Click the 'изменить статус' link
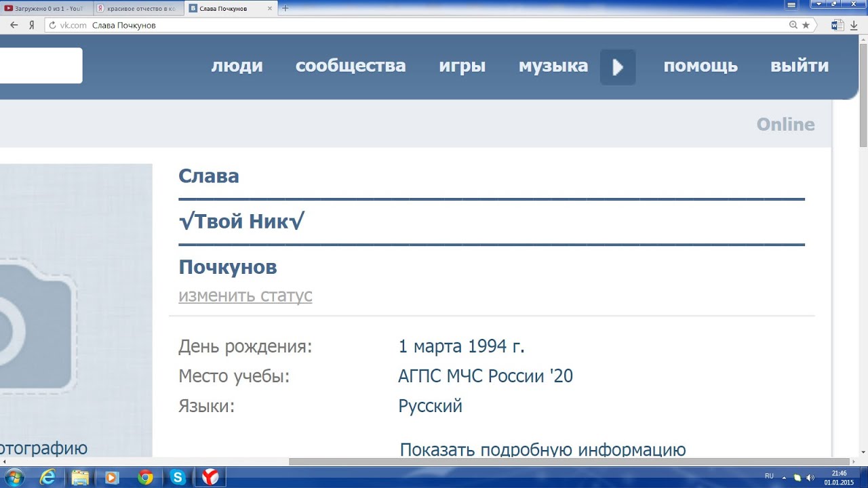Screen dimensions: 868x488 coord(245,296)
